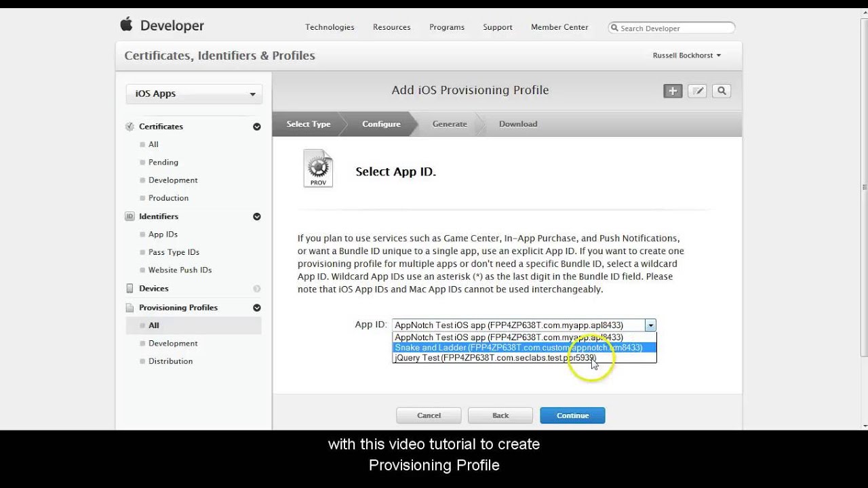Select All under Certificates
Image resolution: width=868 pixels, height=488 pixels.
click(153, 144)
